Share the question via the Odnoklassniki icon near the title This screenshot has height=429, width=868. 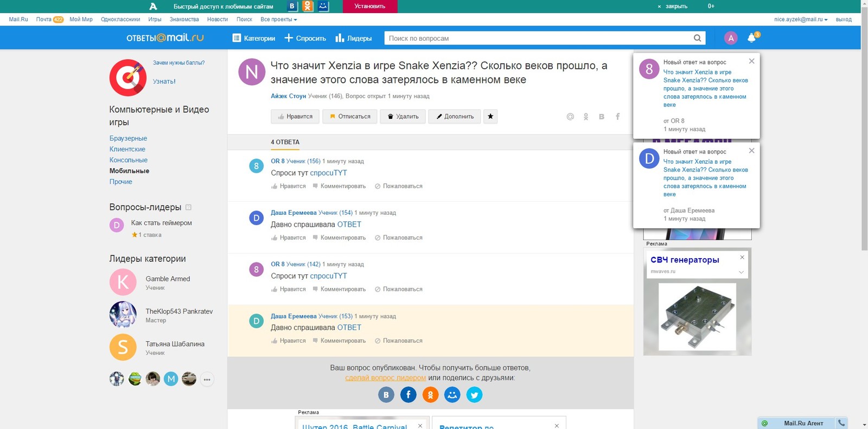click(586, 117)
